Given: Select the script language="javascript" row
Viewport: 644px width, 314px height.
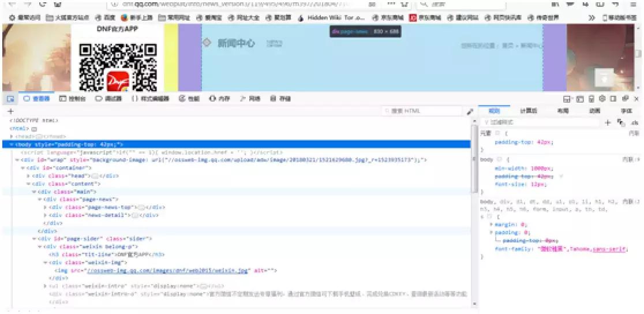Looking at the screenshot, I should 151,152.
